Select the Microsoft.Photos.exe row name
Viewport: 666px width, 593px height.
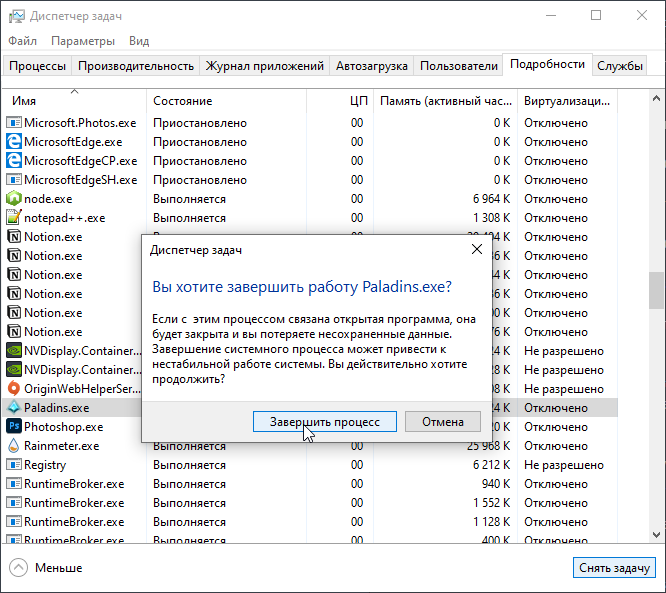[x=80, y=123]
